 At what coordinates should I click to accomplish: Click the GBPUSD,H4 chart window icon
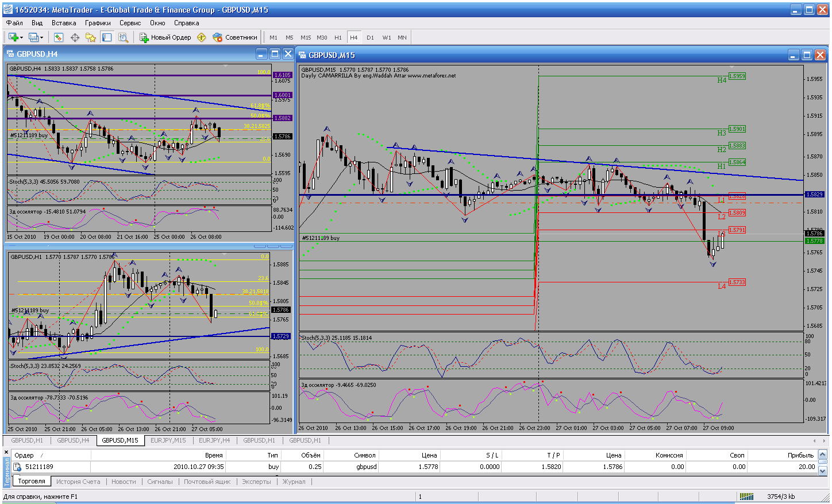(11, 54)
